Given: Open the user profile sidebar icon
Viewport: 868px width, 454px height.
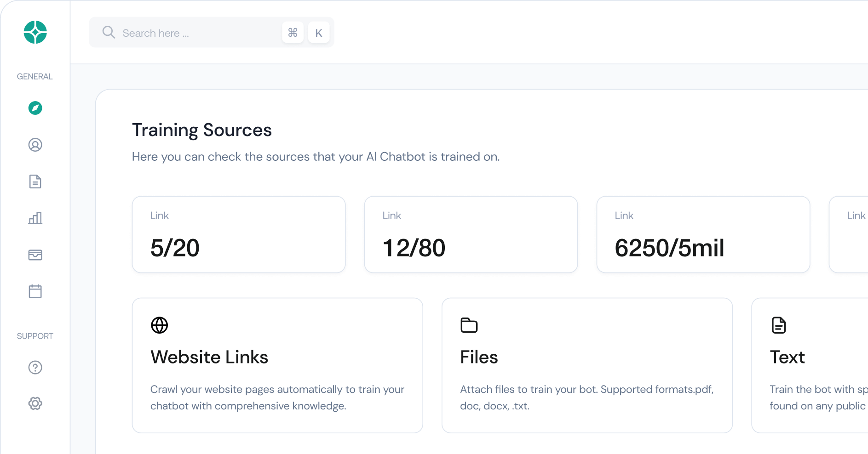Looking at the screenshot, I should pos(35,145).
